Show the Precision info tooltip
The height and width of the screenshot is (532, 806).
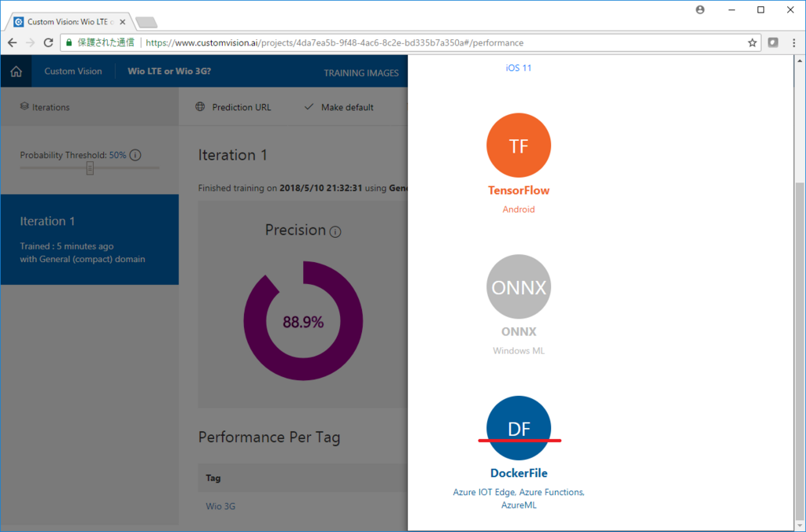point(335,232)
